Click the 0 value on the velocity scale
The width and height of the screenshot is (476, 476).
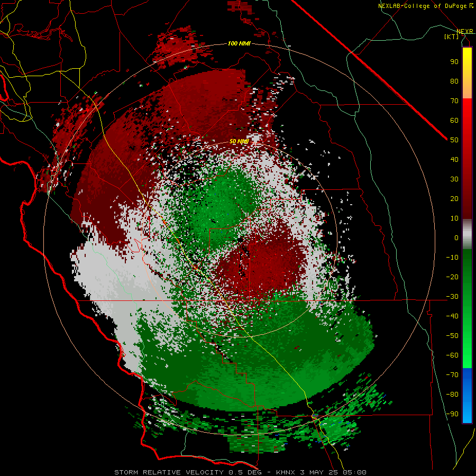[456, 237]
